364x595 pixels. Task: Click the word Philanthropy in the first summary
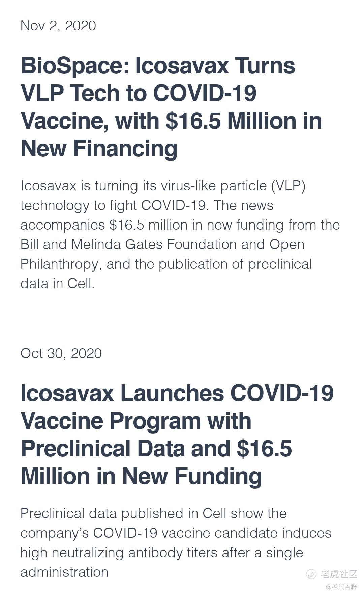click(61, 265)
